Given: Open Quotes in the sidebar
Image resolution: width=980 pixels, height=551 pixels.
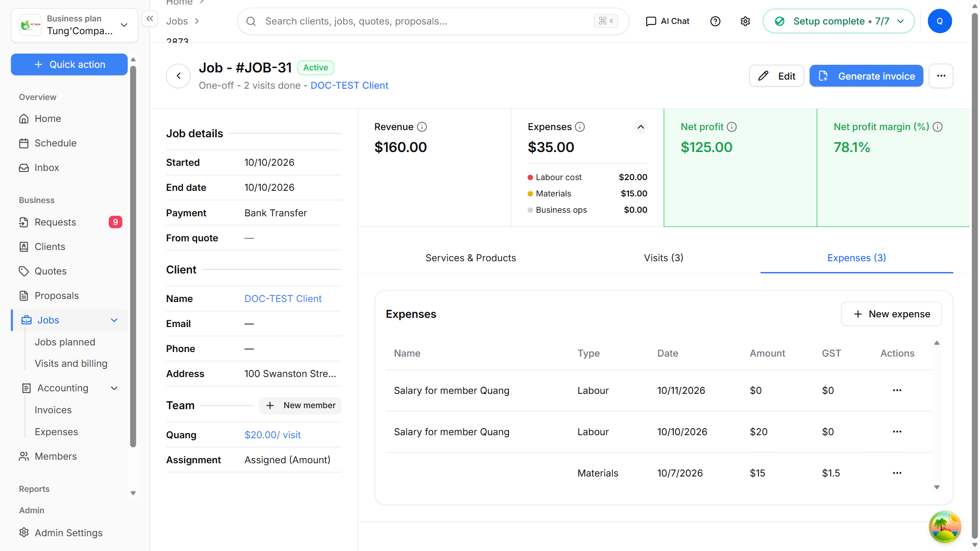Looking at the screenshot, I should click(69, 271).
